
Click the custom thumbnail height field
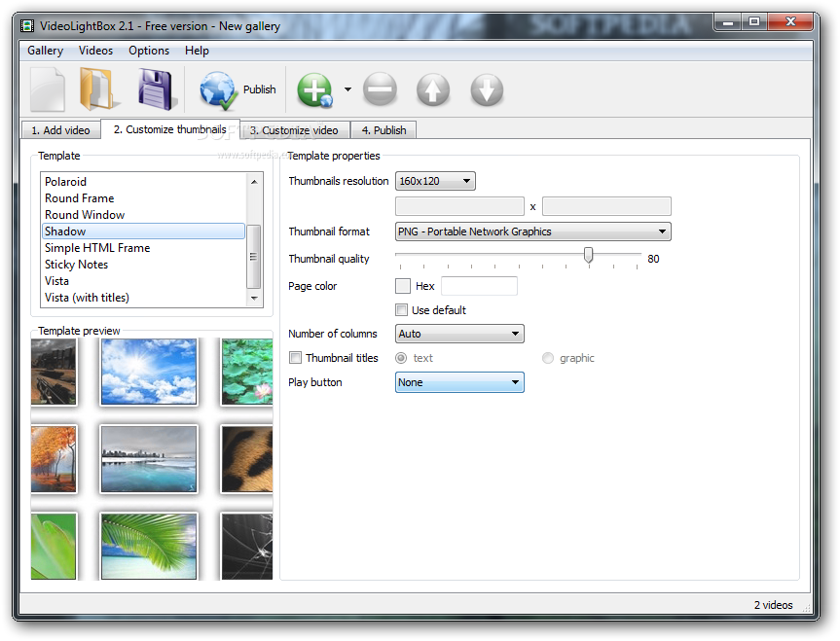[606, 206]
